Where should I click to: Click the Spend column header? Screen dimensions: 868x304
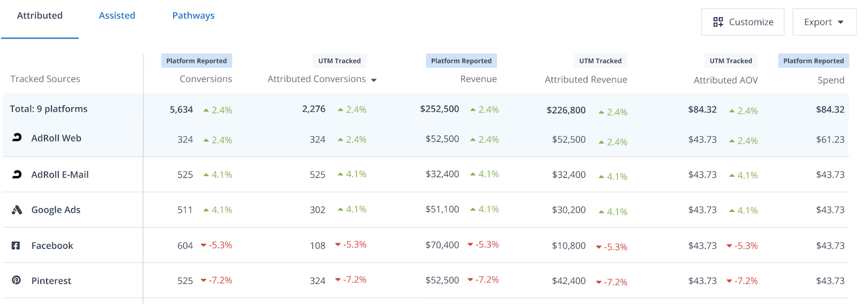(831, 80)
